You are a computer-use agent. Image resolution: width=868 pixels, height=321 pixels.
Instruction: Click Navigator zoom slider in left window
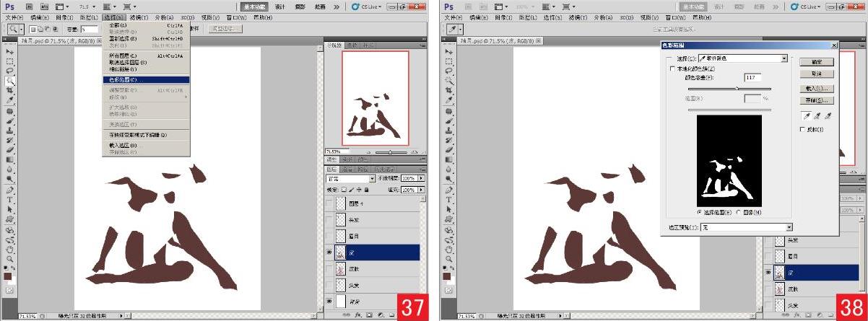coord(391,152)
